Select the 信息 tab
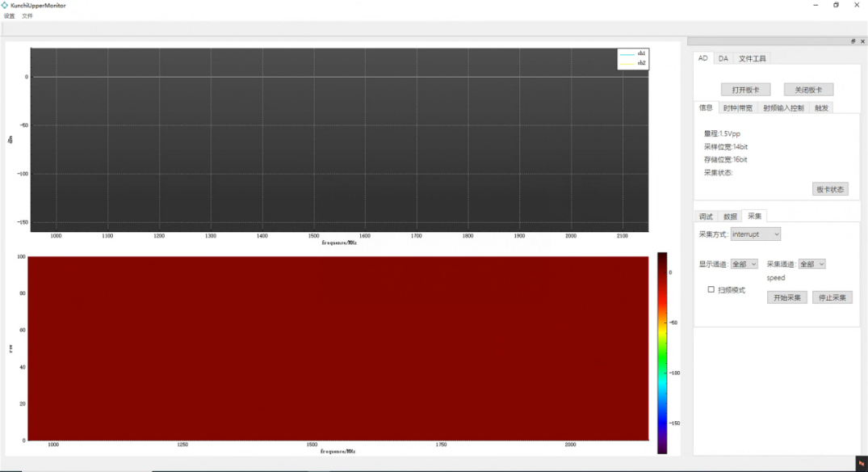 [706, 107]
